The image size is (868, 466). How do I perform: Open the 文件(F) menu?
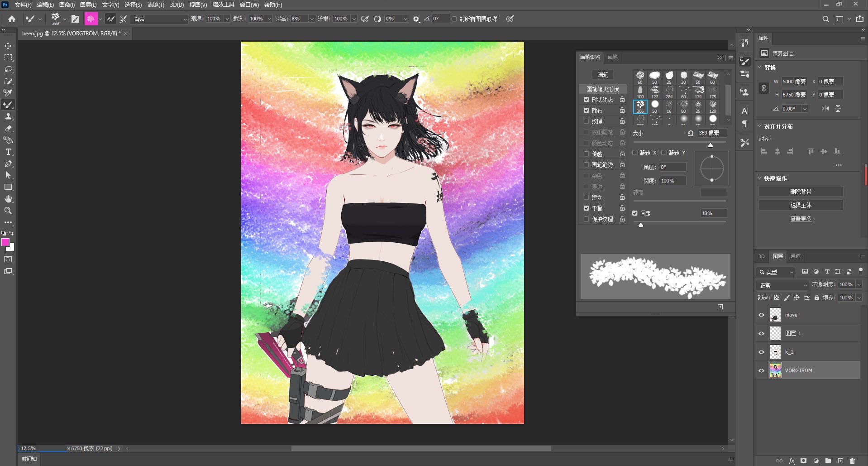tap(23, 5)
